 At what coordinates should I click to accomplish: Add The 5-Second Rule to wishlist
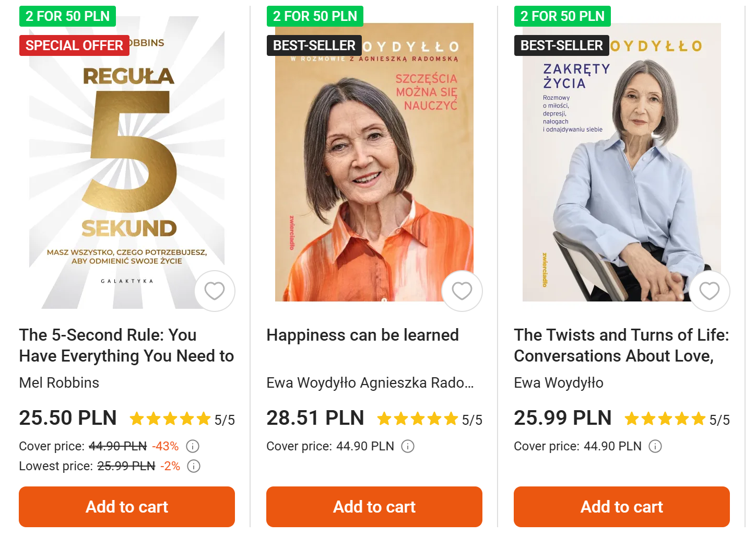(215, 291)
